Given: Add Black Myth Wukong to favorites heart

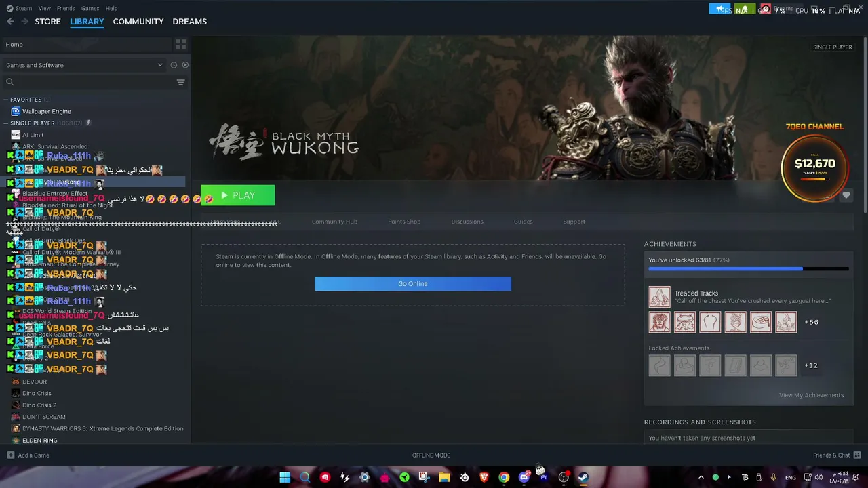Looking at the screenshot, I should [846, 195].
